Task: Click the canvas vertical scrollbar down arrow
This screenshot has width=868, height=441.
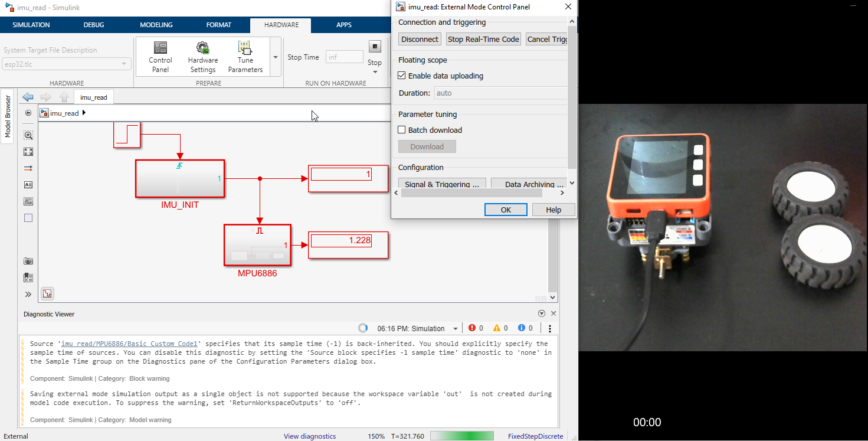Action: tap(553, 297)
